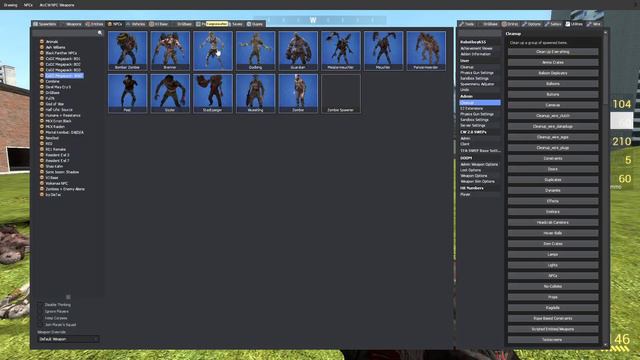This screenshot has height=360, width=640.
Task: Toggle Join Player's Squad checkbox
Action: pyautogui.click(x=41, y=325)
